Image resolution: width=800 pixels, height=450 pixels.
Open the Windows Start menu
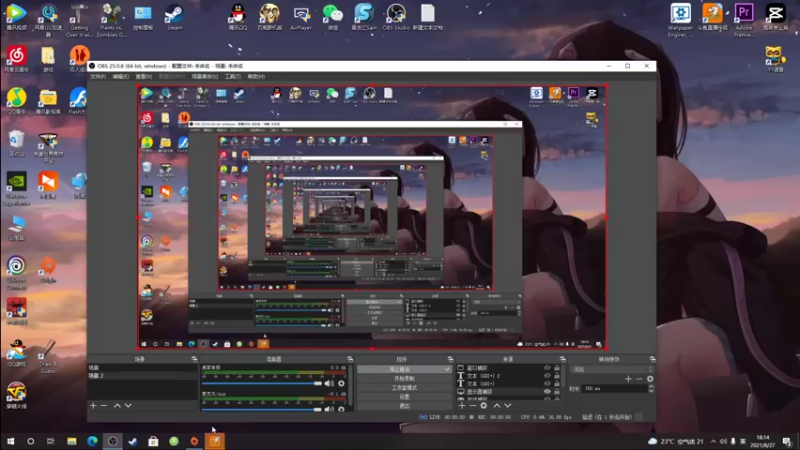coord(10,441)
